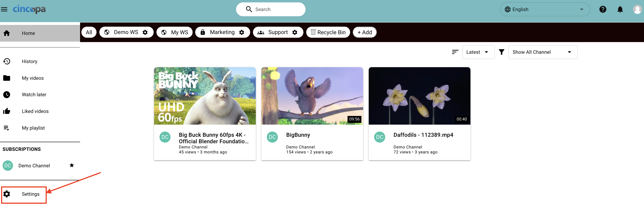Open Demo WS gear settings icon
The width and height of the screenshot is (644, 215).
click(x=145, y=32)
